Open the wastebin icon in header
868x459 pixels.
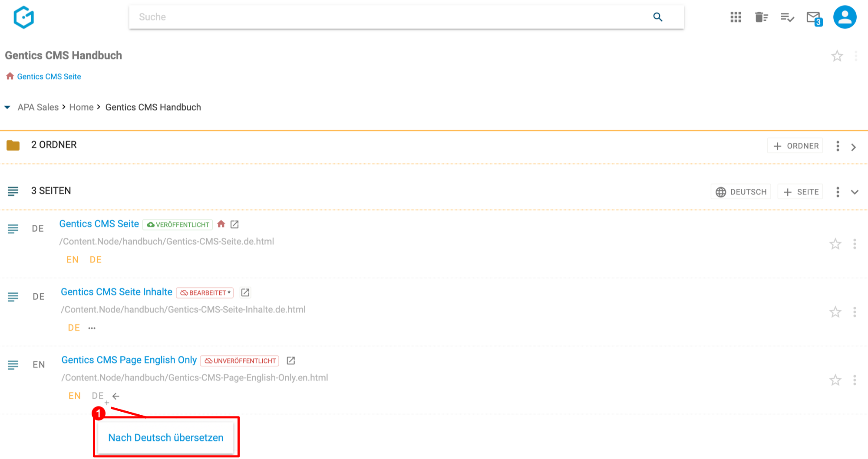click(761, 17)
